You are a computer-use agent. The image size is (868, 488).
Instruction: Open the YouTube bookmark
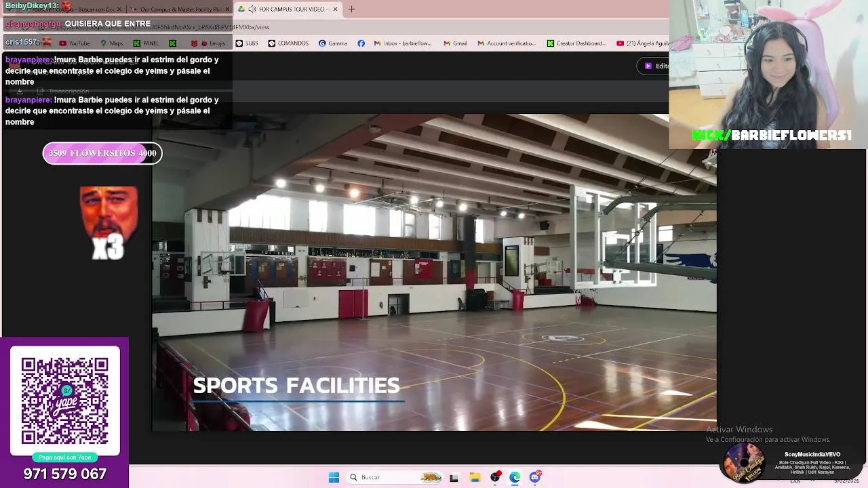[75, 43]
